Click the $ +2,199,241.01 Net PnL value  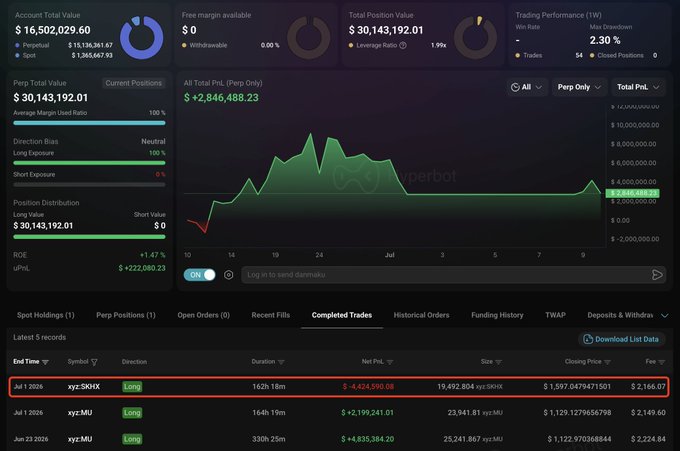(367, 412)
